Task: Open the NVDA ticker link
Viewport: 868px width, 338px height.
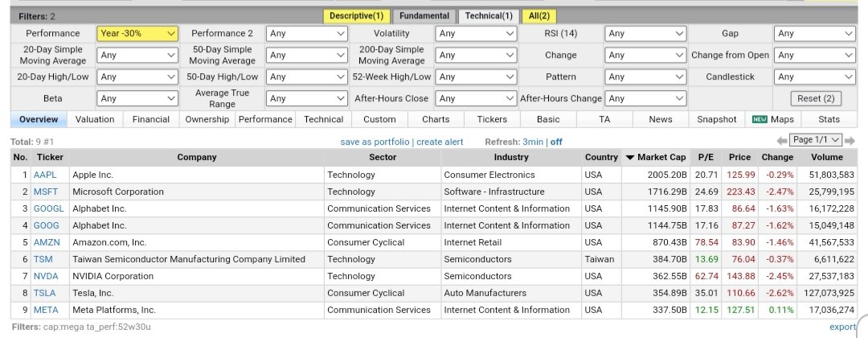Action: (x=46, y=276)
